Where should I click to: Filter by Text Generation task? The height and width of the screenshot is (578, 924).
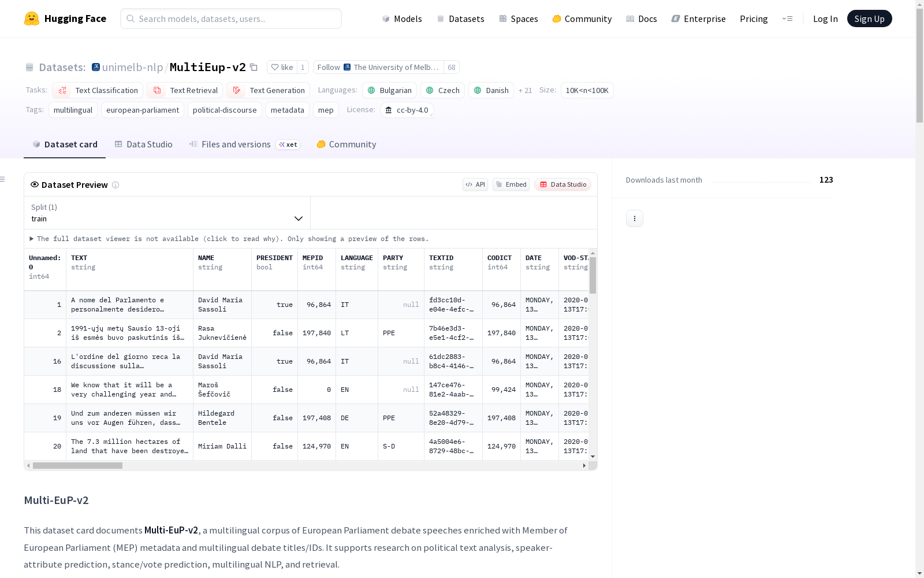pos(268,90)
